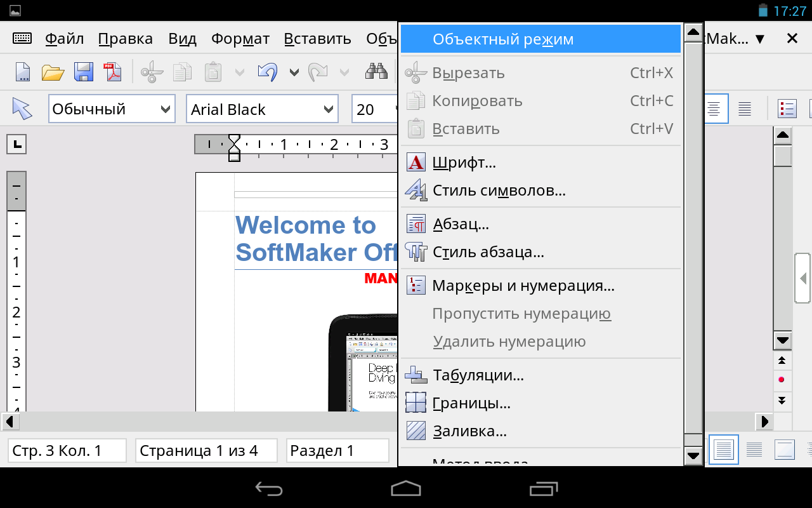The image size is (812, 508).
Task: Expand the side panel handle at right edge
Action: coord(802,278)
